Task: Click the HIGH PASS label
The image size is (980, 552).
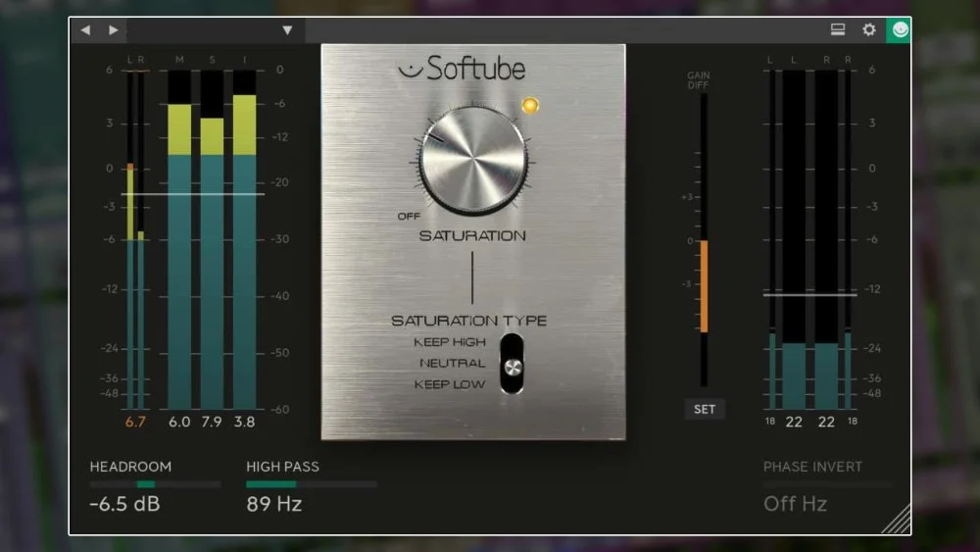Action: [x=282, y=467]
